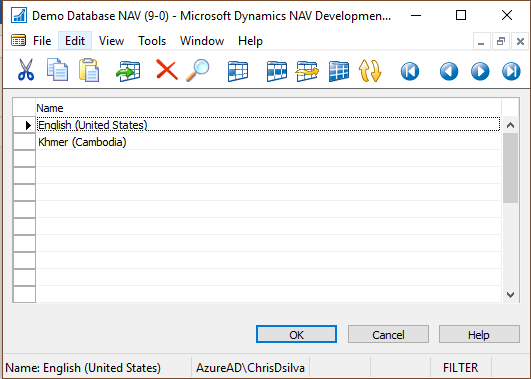This screenshot has width=531, height=379.
Task: Click the OK button
Action: click(296, 335)
